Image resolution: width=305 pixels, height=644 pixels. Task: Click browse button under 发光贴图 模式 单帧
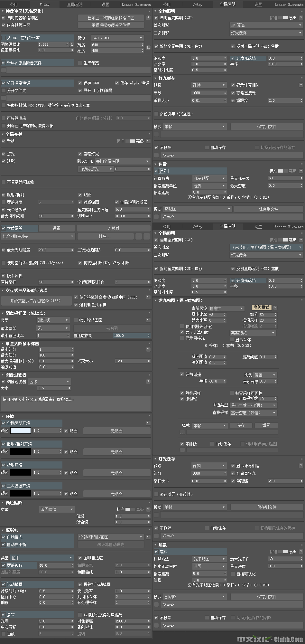(x=182, y=432)
